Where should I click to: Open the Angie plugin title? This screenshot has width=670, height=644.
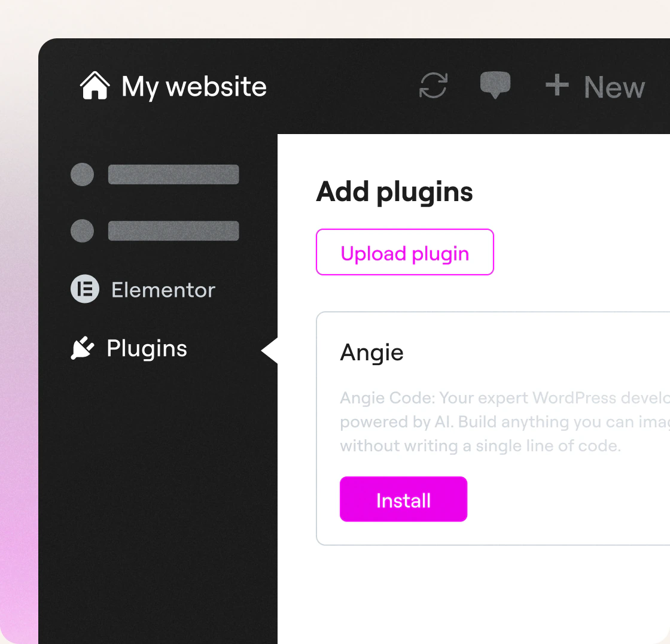[371, 353]
